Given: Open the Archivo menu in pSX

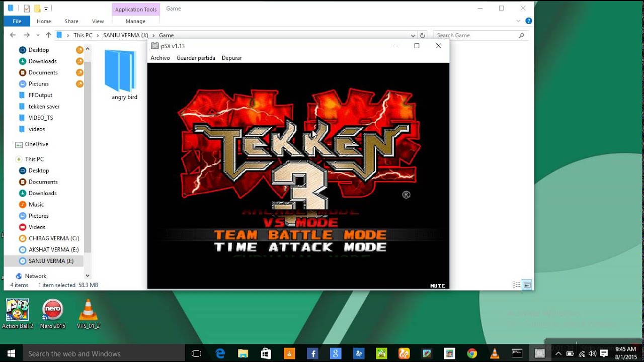Looking at the screenshot, I should coord(160,58).
